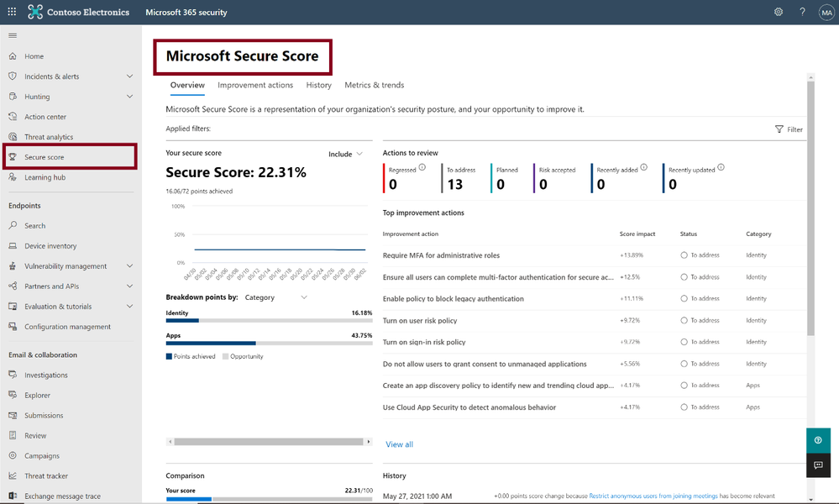This screenshot has height=504, width=839.
Task: Click the Configuration management icon
Action: pos(13,327)
